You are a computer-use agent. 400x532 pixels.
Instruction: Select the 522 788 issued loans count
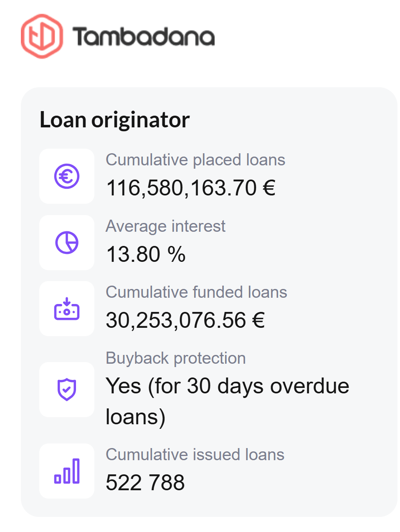tap(145, 483)
